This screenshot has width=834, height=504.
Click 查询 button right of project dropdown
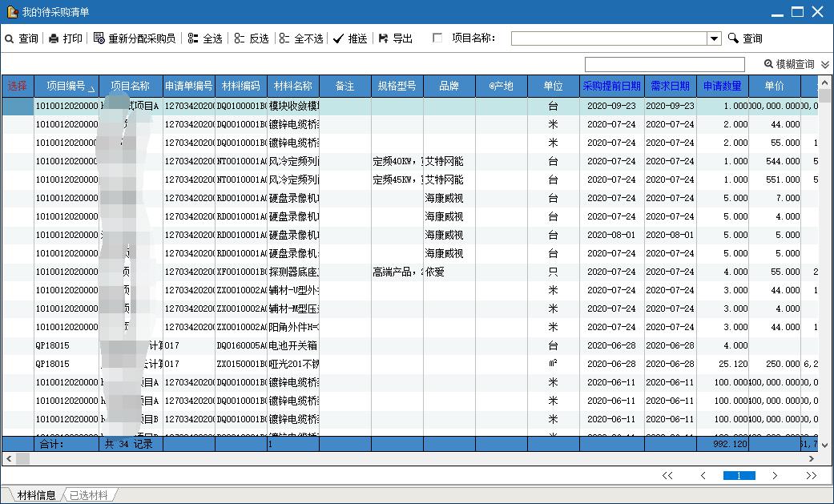coord(745,38)
